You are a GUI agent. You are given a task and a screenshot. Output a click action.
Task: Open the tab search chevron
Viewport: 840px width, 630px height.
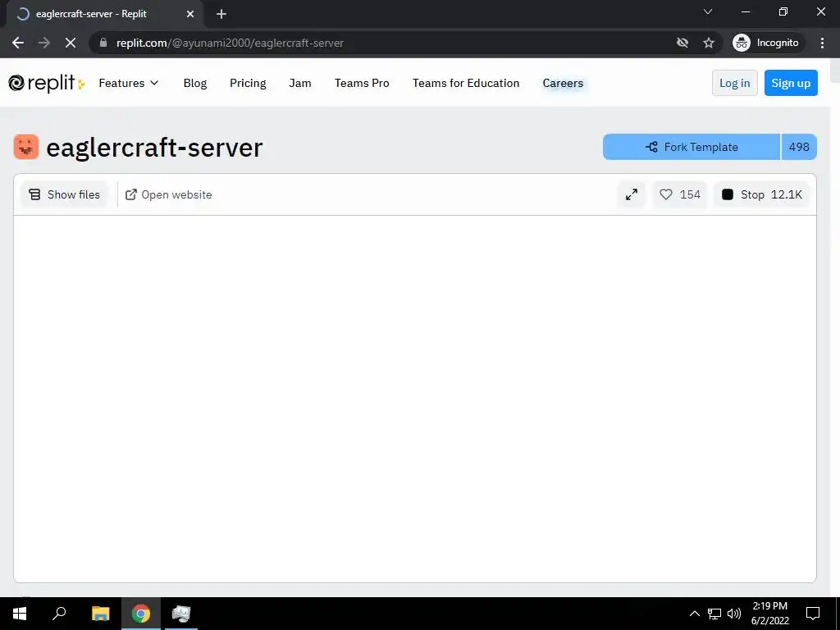coord(708,11)
